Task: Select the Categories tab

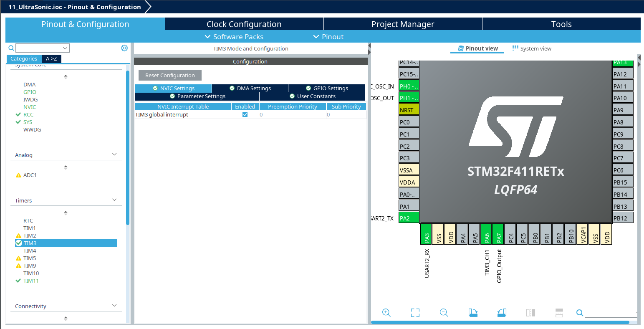Action: click(x=24, y=59)
